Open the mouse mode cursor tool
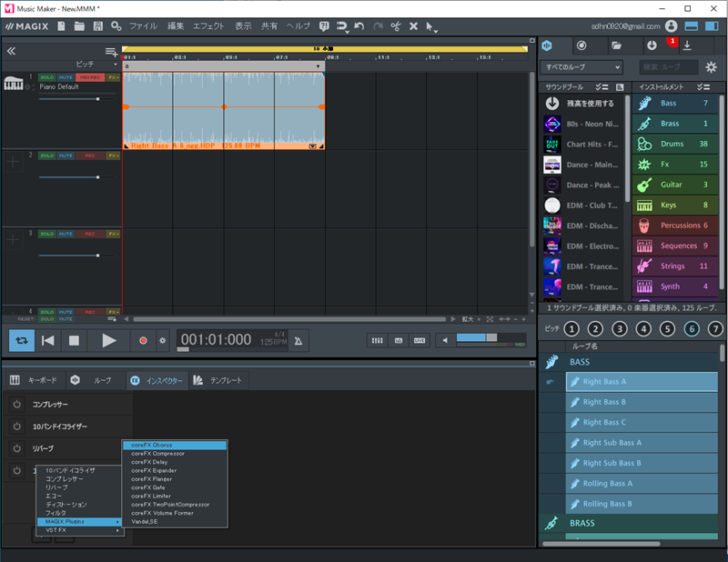Viewport: 728px width, 562px height. click(x=431, y=27)
